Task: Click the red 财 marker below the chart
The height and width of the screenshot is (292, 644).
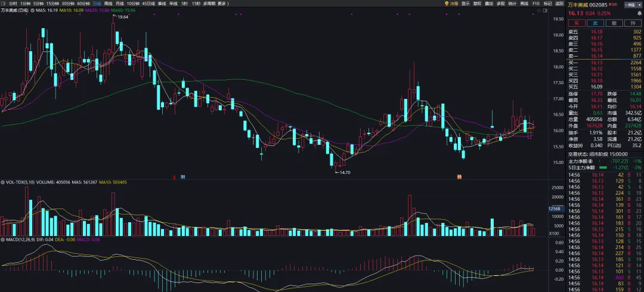Action: pyautogui.click(x=183, y=177)
